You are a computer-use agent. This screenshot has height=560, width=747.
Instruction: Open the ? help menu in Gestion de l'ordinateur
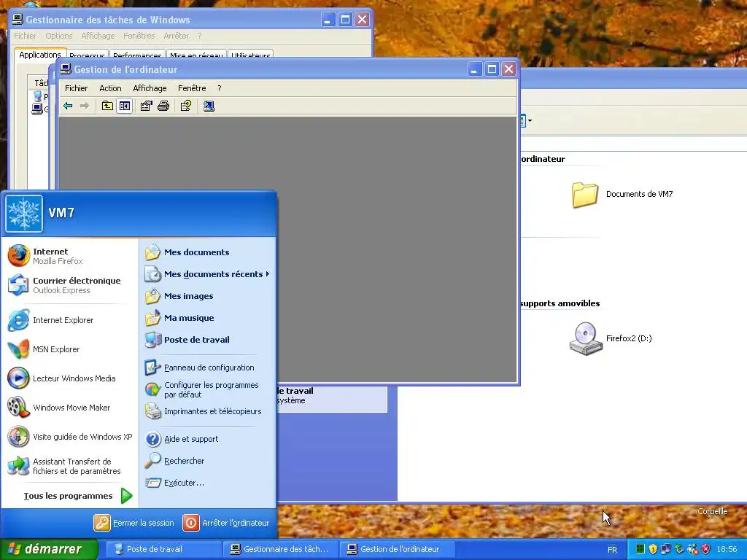point(219,88)
